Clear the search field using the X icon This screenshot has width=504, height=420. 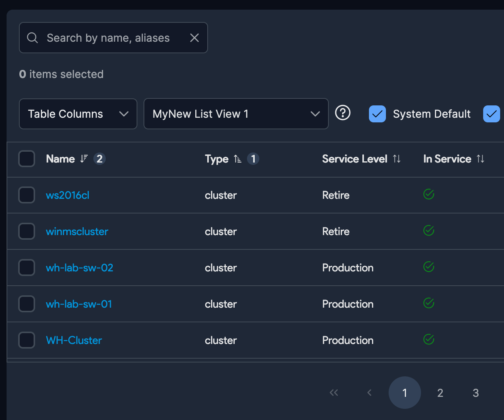pos(194,37)
